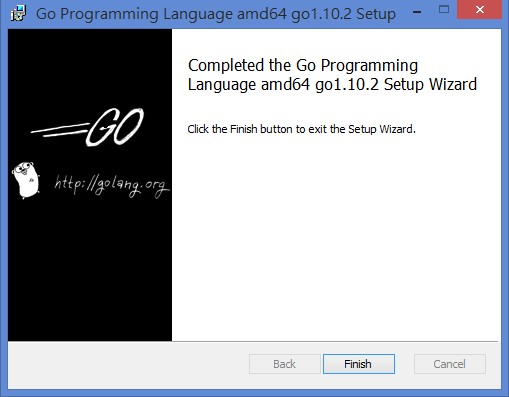Screen dimensions: 509x397
Task: Click black banner area above GO logo
Action: [90, 67]
